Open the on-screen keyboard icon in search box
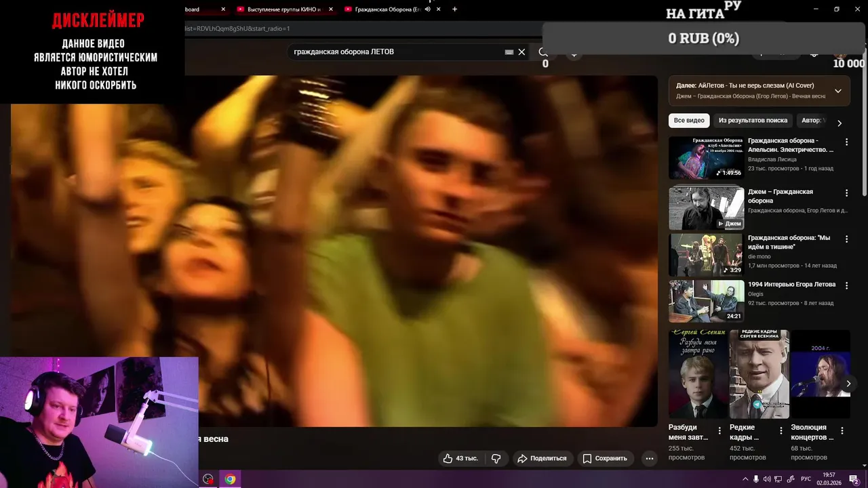 pos(509,52)
